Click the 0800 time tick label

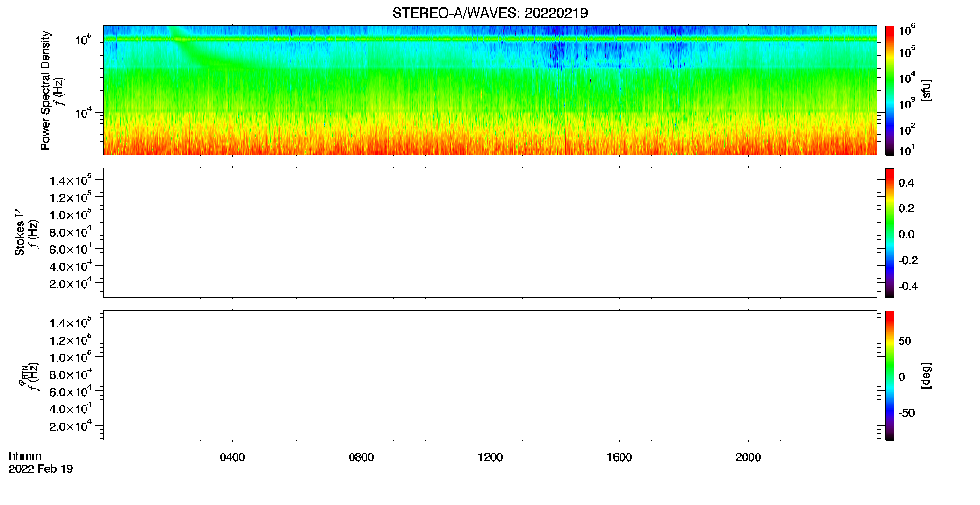pos(361,457)
